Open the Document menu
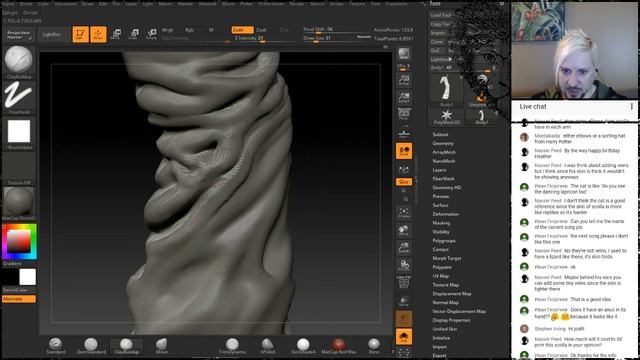Screen dimensions: 640x360 pyautogui.click(x=65, y=4)
